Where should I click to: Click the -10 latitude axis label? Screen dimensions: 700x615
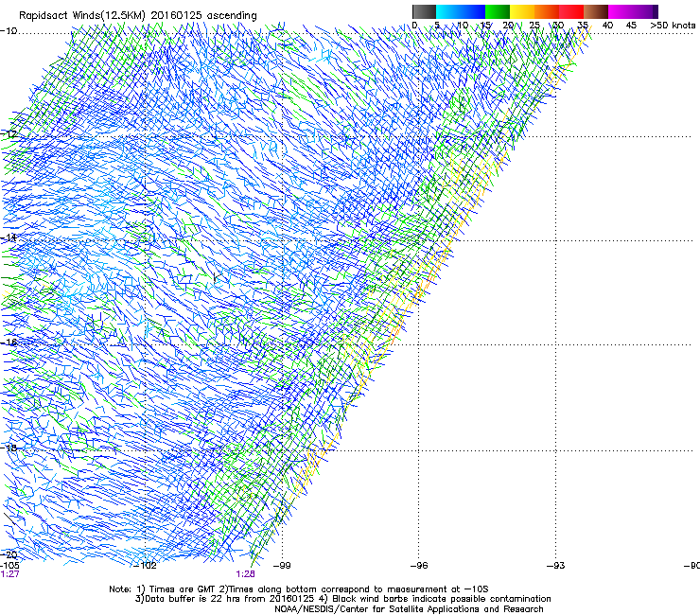(x=9, y=31)
